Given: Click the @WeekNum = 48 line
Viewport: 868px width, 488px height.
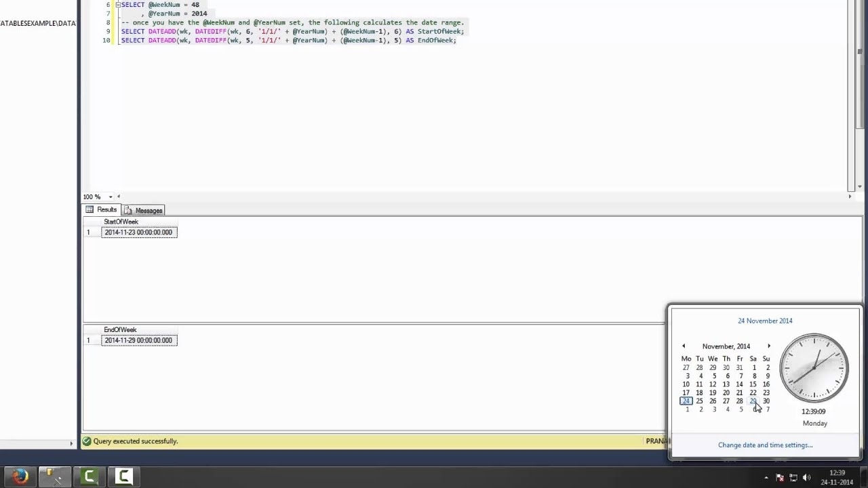Looking at the screenshot, I should pyautogui.click(x=160, y=5).
